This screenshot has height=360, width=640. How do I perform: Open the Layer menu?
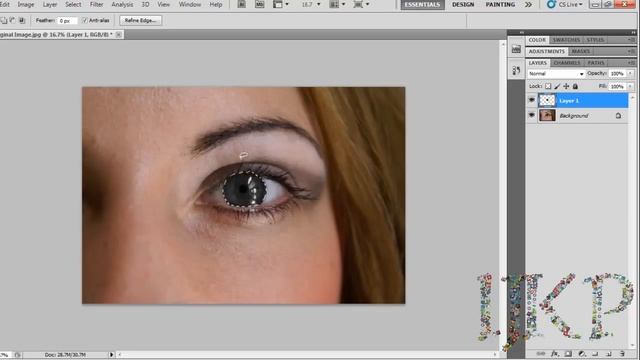point(50,4)
